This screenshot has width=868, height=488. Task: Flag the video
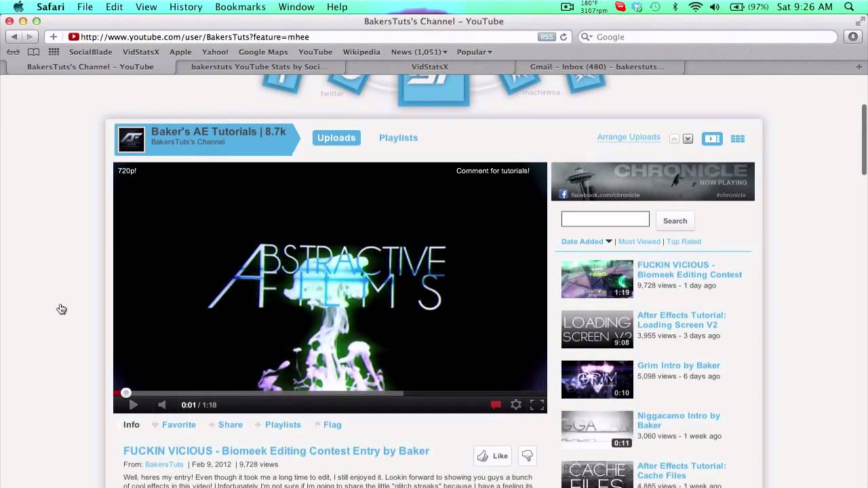pyautogui.click(x=328, y=425)
